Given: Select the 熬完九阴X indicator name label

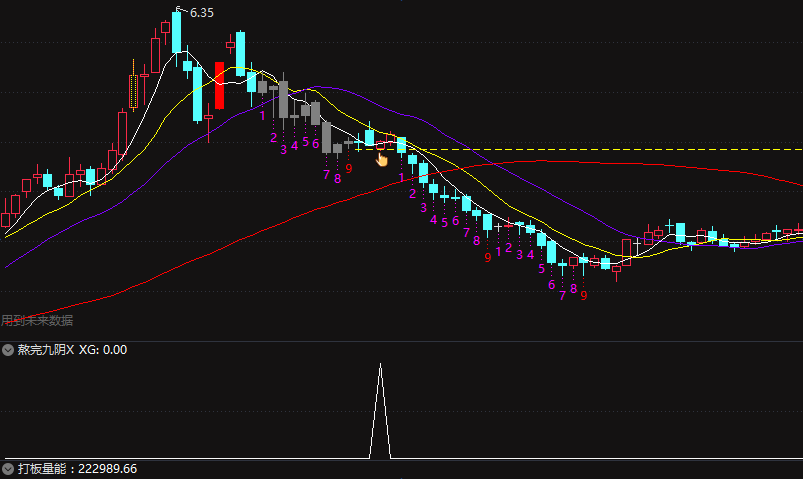Looking at the screenshot, I should pyautogui.click(x=46, y=350).
